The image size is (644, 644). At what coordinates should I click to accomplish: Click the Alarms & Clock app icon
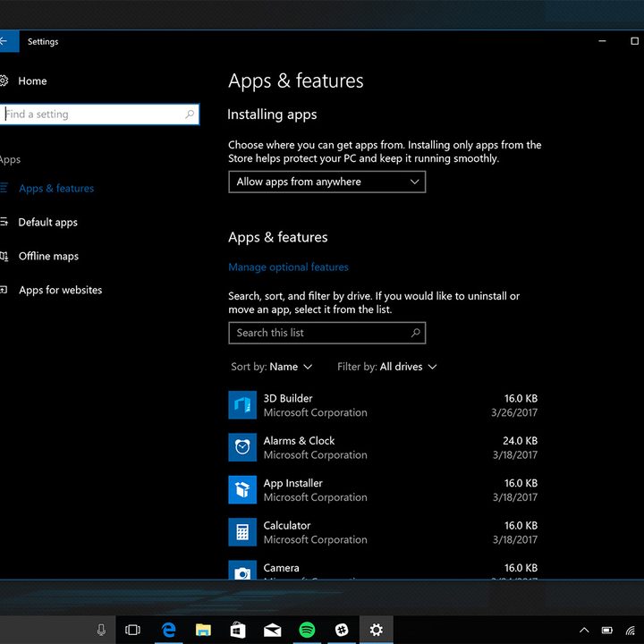[242, 447]
